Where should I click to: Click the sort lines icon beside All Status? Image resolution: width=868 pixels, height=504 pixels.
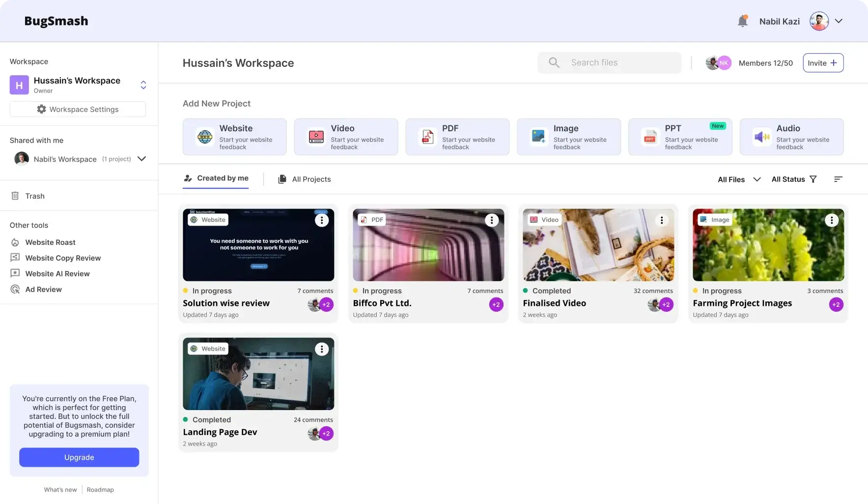point(838,179)
